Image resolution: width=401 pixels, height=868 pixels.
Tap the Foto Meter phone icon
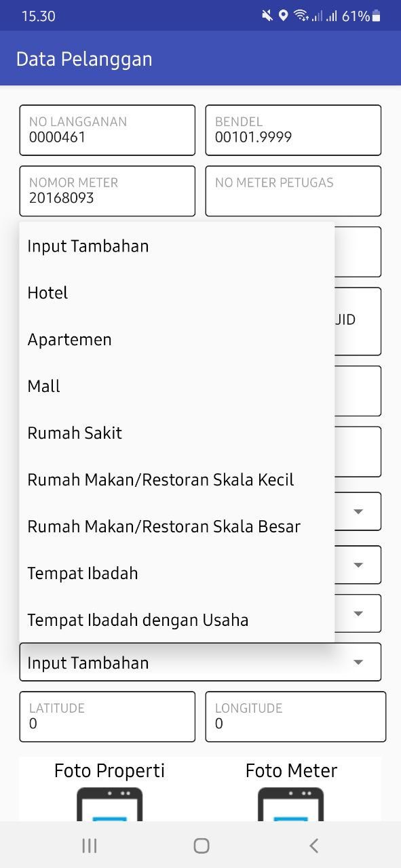pos(290,804)
